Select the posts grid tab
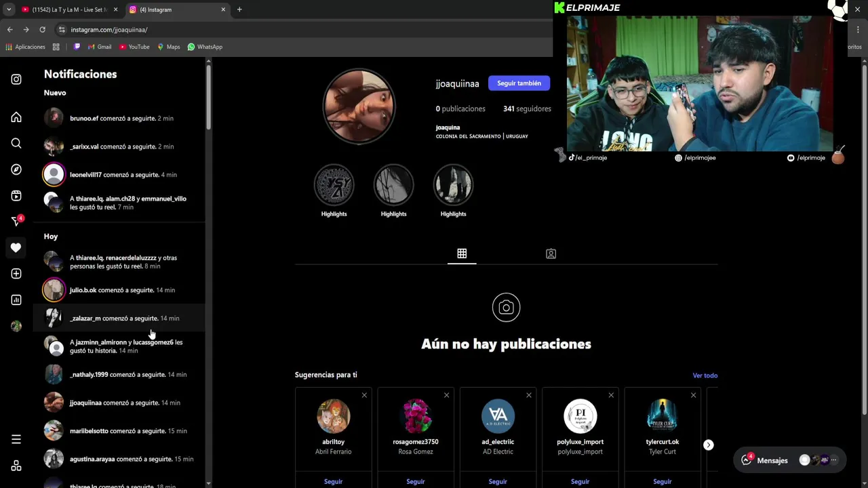 coord(462,253)
